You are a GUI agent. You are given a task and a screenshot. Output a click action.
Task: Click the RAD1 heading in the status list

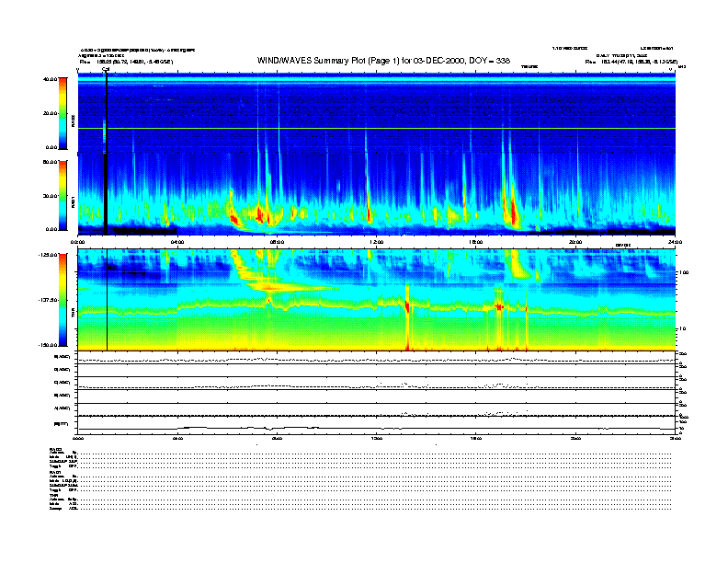pos(55,473)
